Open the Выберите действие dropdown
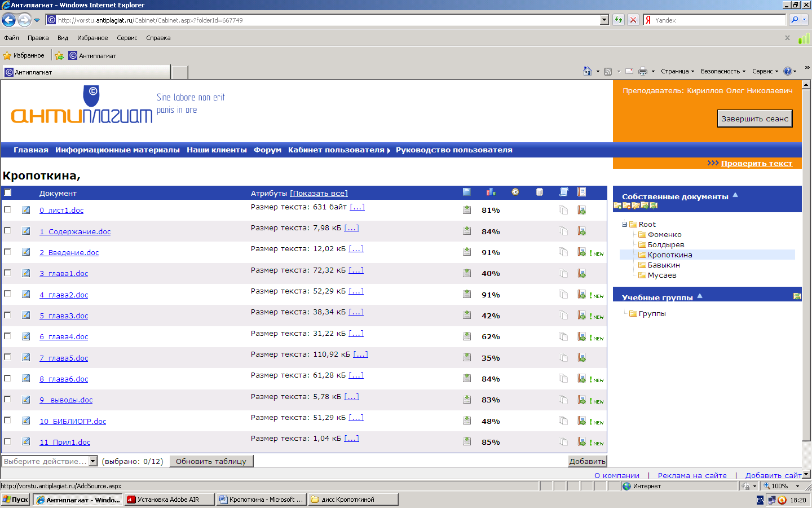812x508 pixels. point(50,461)
